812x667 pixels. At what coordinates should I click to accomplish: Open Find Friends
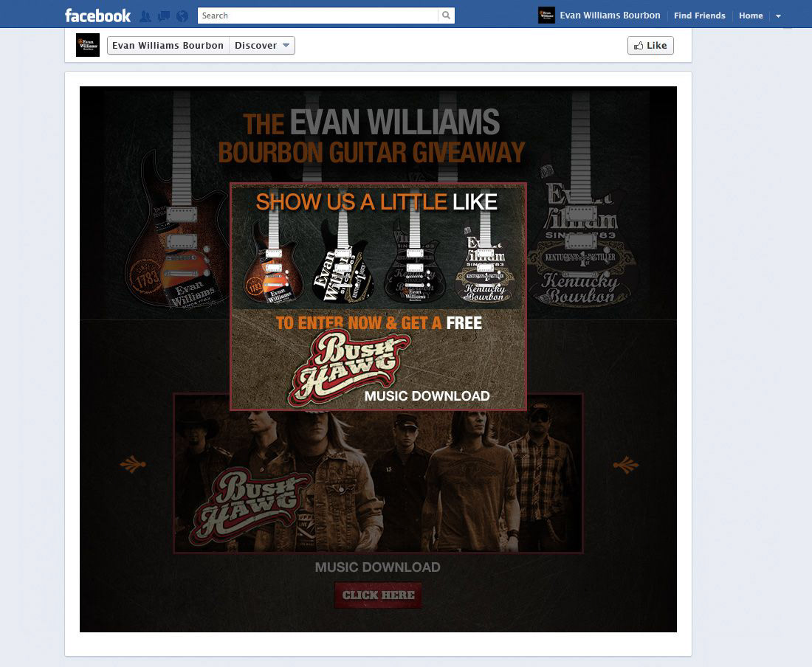pos(699,15)
